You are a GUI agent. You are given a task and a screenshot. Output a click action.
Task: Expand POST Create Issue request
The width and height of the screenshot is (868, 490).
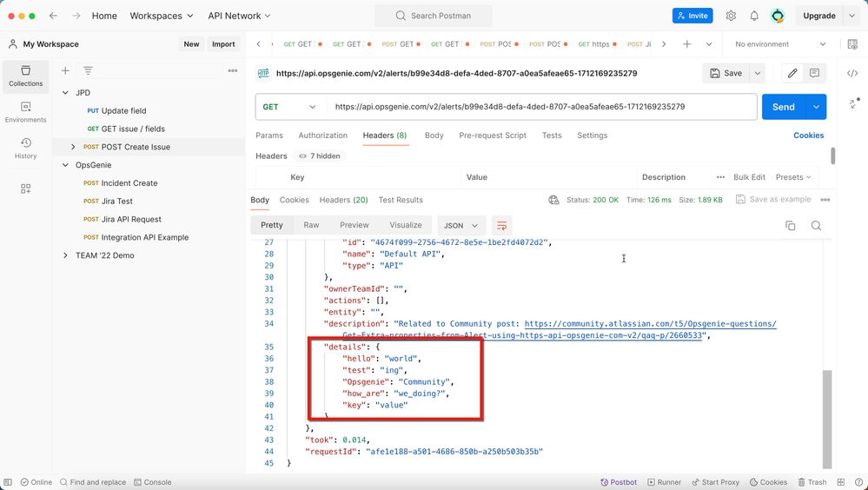click(x=73, y=147)
